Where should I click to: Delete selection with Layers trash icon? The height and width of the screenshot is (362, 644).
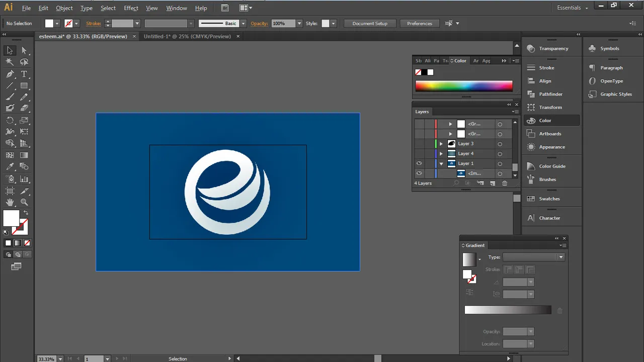505,184
